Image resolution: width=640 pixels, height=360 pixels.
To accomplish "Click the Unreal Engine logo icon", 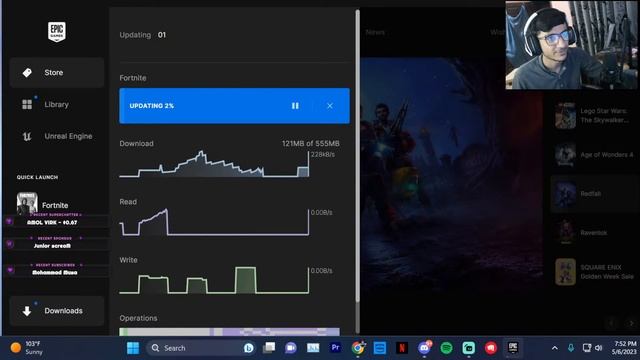I will 27,136.
